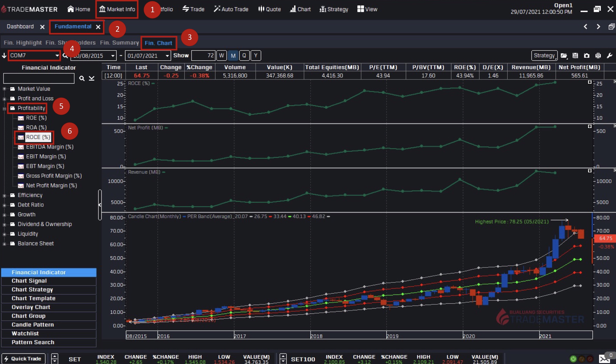Click the financial indicator search field
The image size is (616, 364).
[x=39, y=78]
